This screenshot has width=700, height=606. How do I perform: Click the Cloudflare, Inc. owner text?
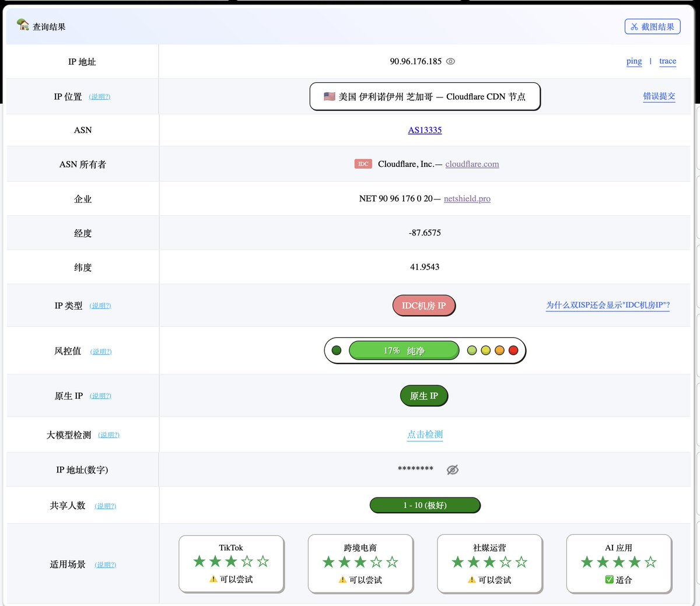(x=406, y=164)
